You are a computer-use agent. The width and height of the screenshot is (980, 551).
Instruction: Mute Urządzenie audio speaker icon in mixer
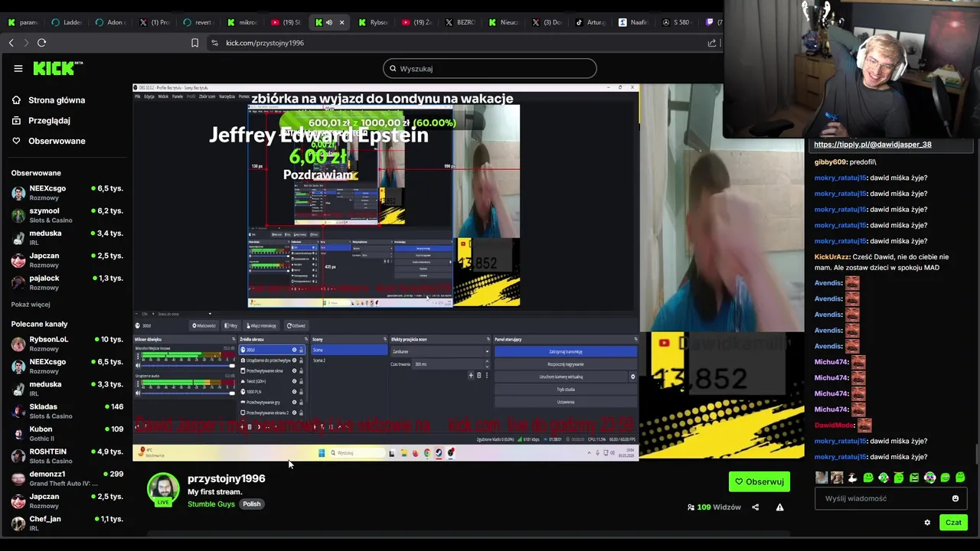click(138, 393)
